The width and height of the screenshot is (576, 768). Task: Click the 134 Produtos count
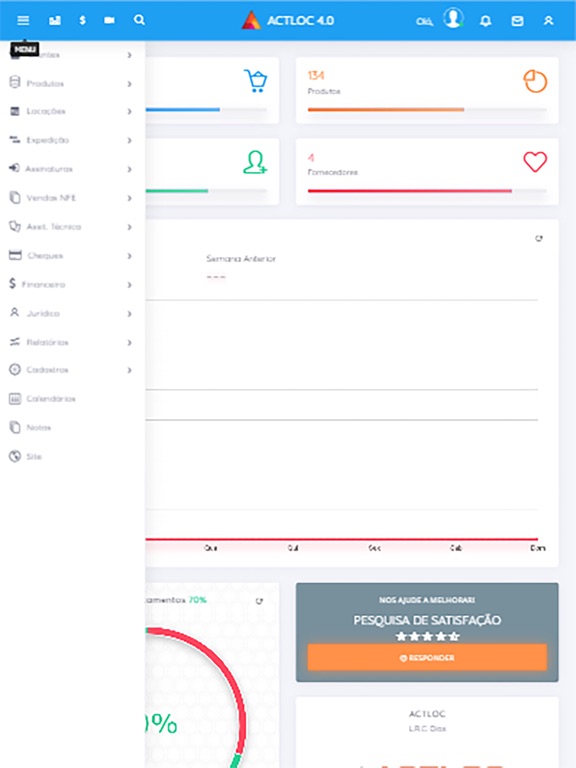[316, 75]
